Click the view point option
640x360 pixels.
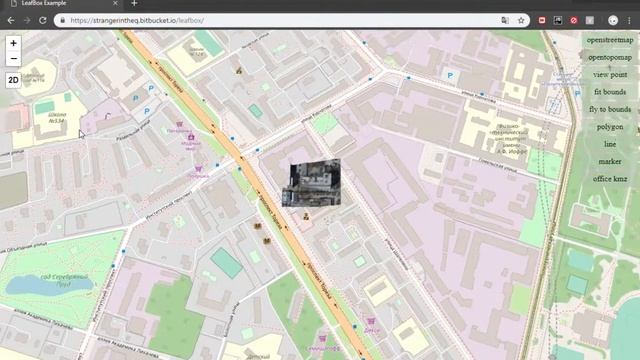[610, 75]
